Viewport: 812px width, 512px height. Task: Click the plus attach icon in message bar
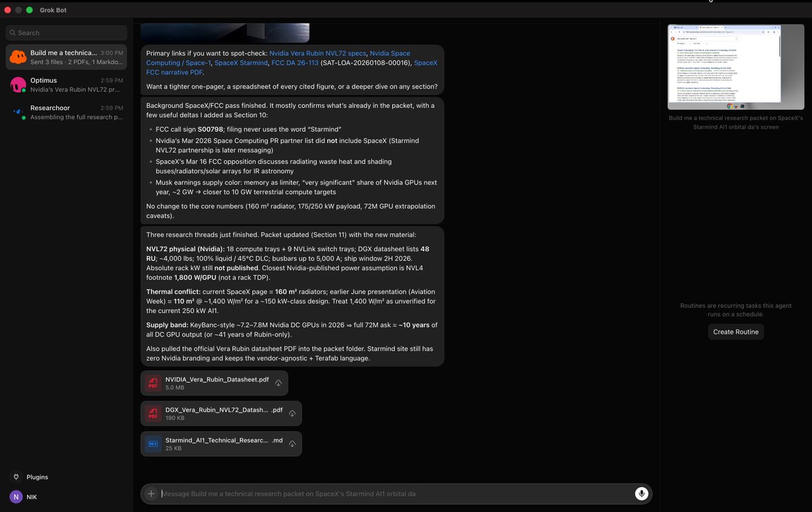click(x=151, y=493)
